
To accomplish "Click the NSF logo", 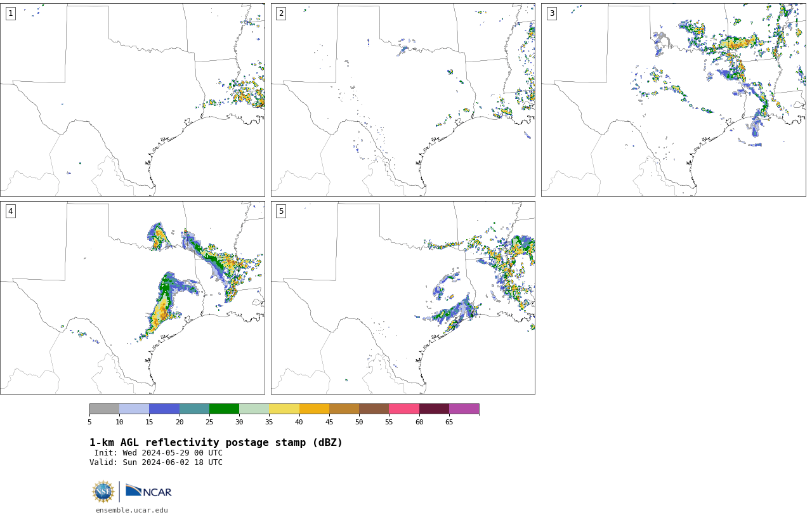I will coord(103,492).
